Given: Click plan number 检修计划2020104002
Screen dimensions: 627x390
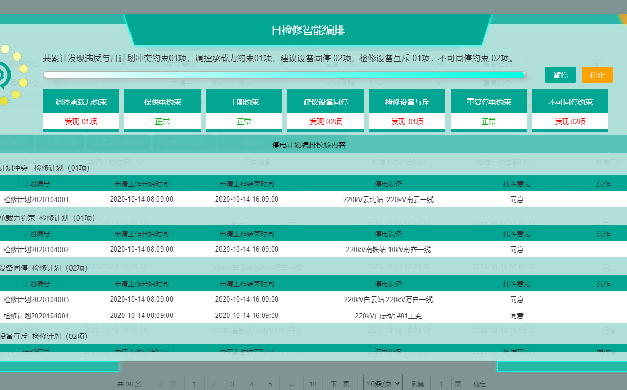Looking at the screenshot, I should coord(36,249).
